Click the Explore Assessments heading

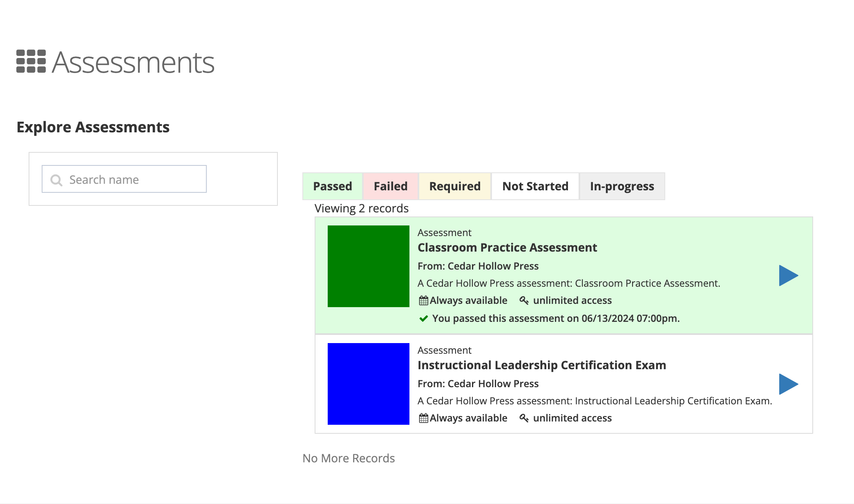tap(93, 127)
